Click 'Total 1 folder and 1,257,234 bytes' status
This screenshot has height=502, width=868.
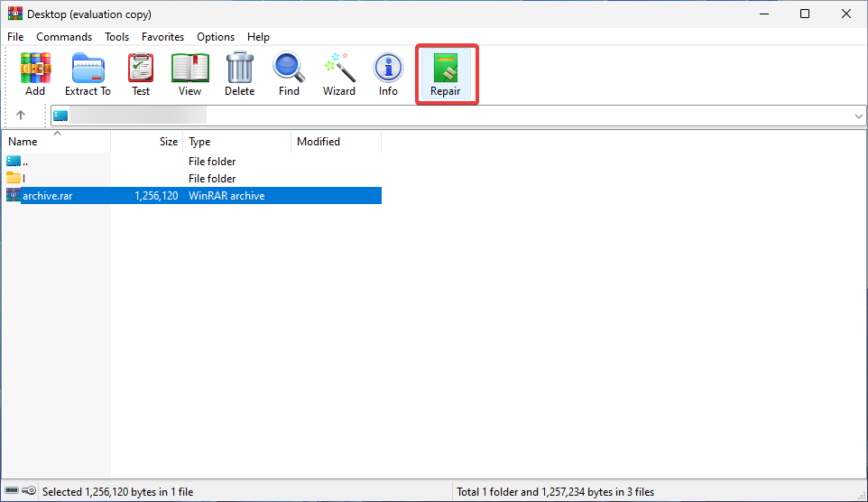555,491
